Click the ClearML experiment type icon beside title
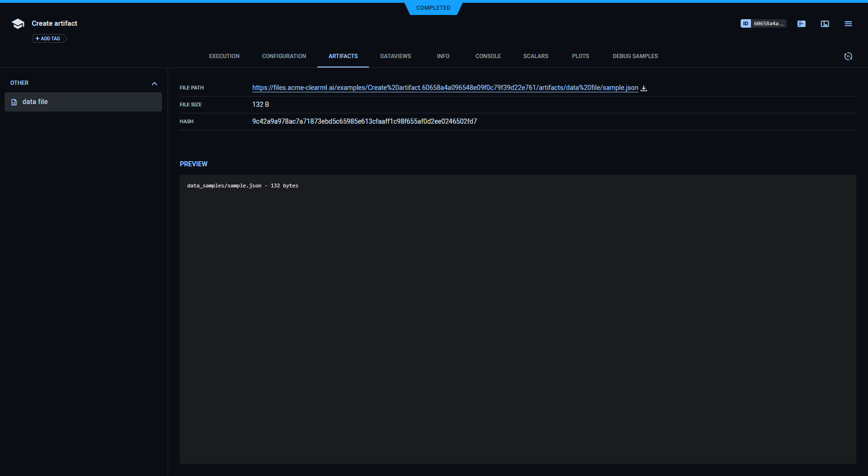868x476 pixels. click(x=18, y=23)
